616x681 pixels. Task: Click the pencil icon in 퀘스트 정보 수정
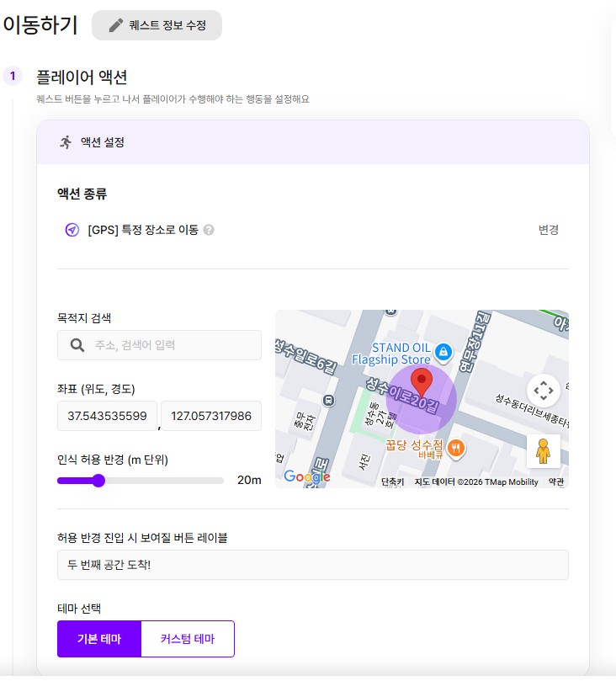(x=115, y=25)
